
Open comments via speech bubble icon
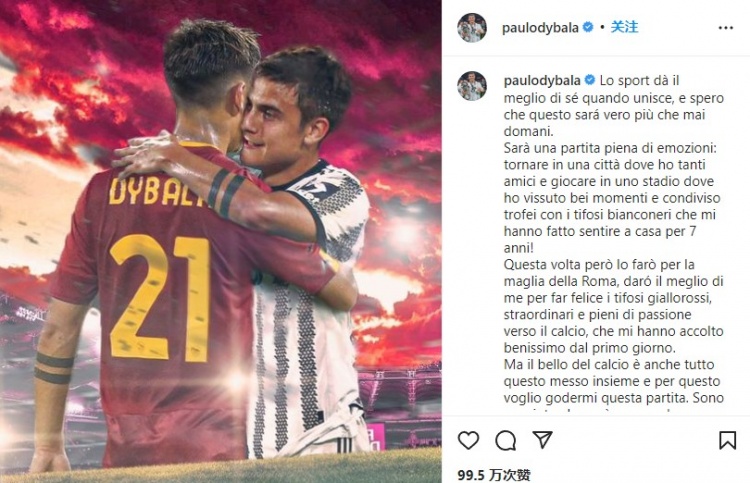(x=506, y=440)
